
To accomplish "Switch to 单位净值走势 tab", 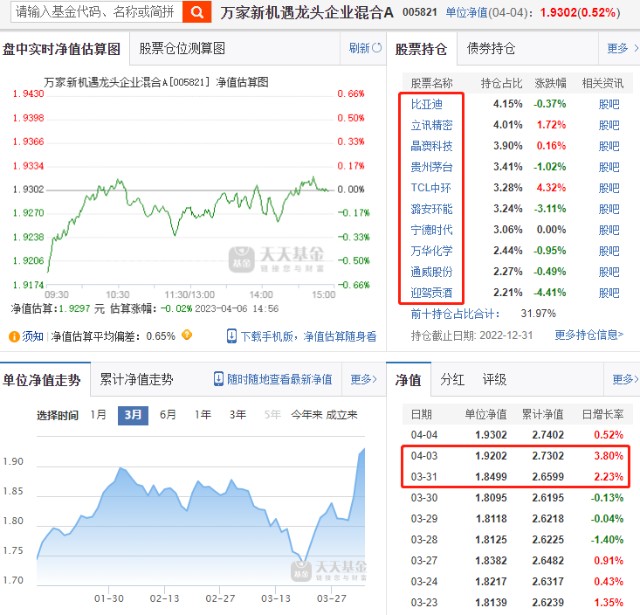I will (x=42, y=380).
